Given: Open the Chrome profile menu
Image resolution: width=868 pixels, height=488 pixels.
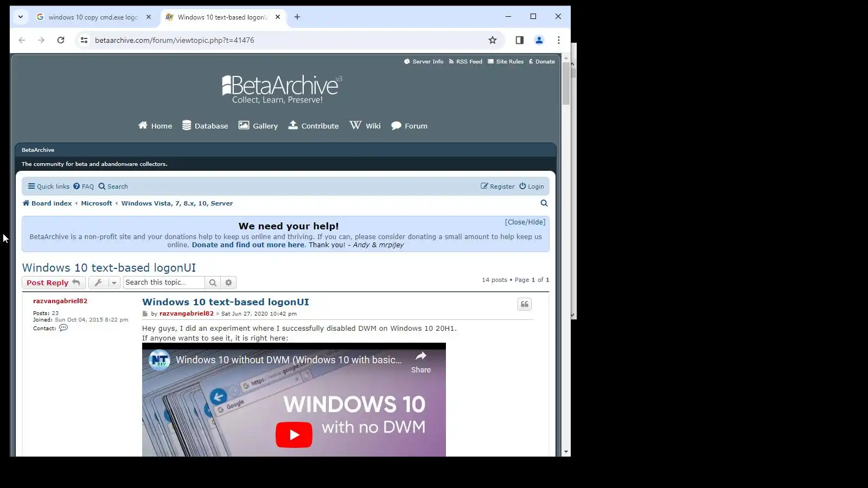Looking at the screenshot, I should (539, 40).
